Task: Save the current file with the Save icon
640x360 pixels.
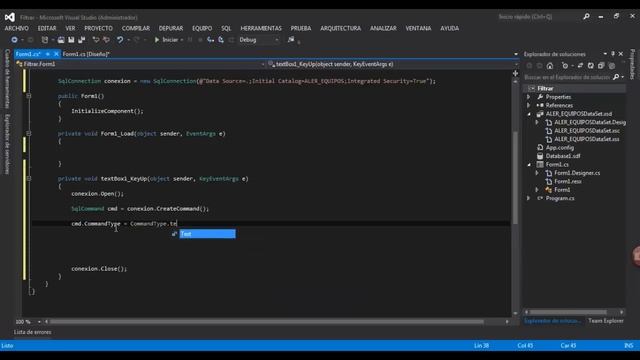Action: coord(71,40)
